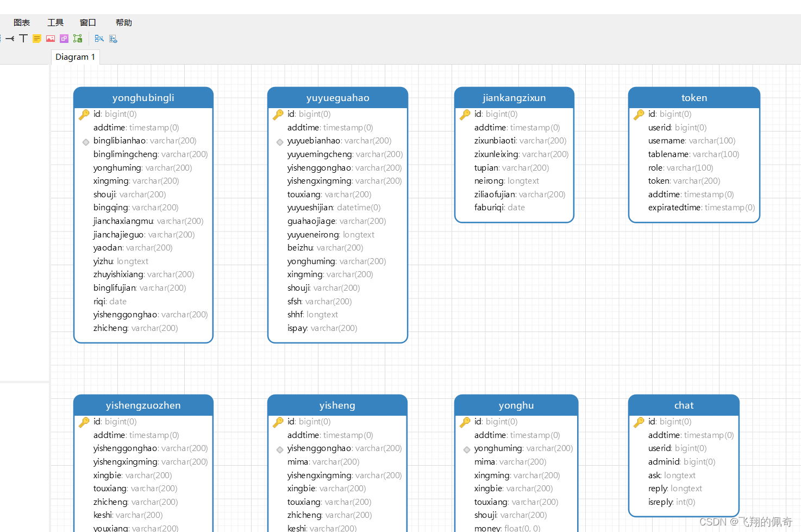The image size is (801, 532).
Task: Click the faburiqi date field
Action: click(499, 208)
